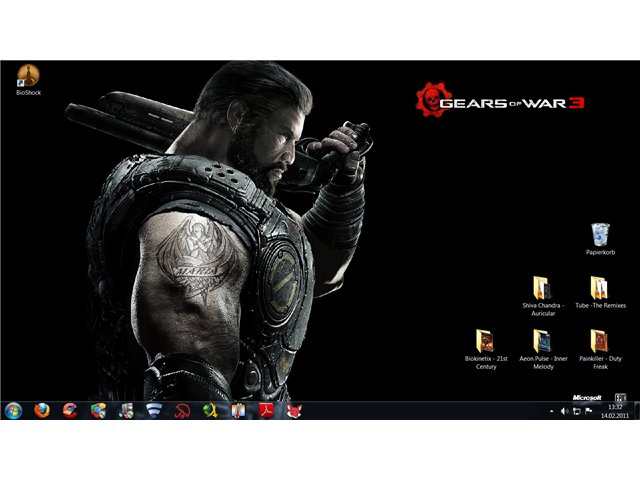640x480 pixels.
Task: Select the Shiva Chandra - Auricular folder
Action: pos(543,296)
